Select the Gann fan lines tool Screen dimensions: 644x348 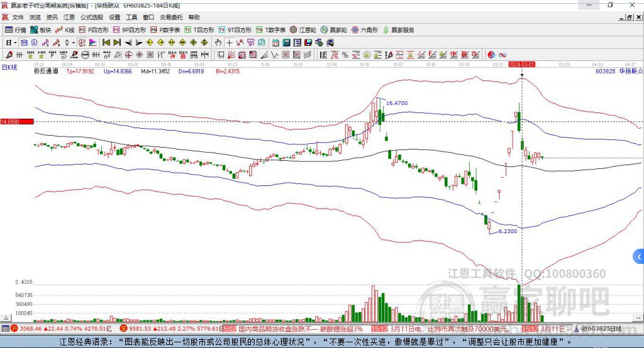231,55
